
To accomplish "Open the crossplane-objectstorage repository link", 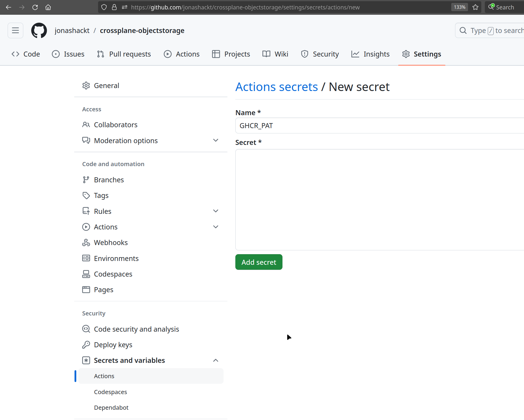I will pos(142,31).
